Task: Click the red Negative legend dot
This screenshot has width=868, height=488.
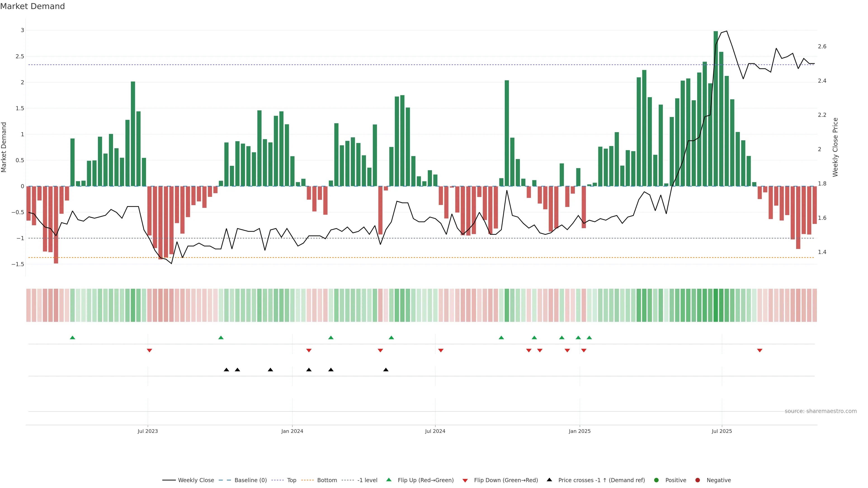Action: [x=698, y=480]
